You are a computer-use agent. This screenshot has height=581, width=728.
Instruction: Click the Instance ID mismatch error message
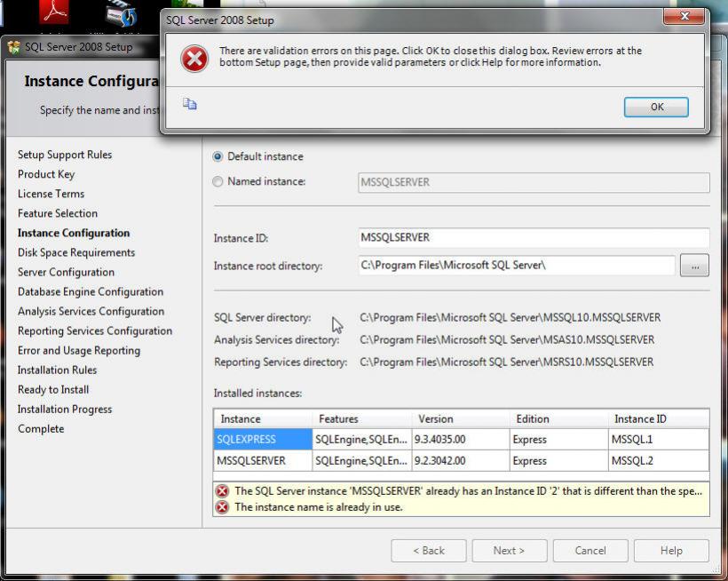[468, 491]
